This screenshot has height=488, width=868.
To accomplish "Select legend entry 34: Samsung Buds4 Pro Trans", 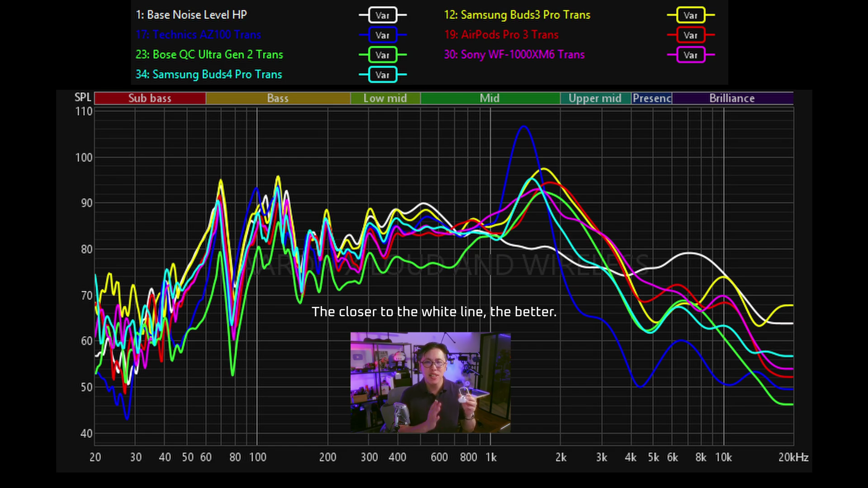I will pos(209,75).
